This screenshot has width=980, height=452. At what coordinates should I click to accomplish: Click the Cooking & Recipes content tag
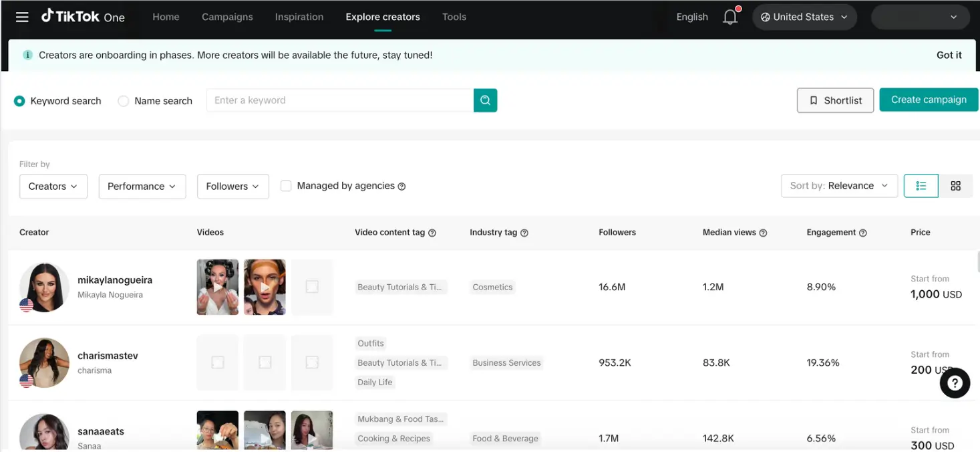tap(393, 439)
